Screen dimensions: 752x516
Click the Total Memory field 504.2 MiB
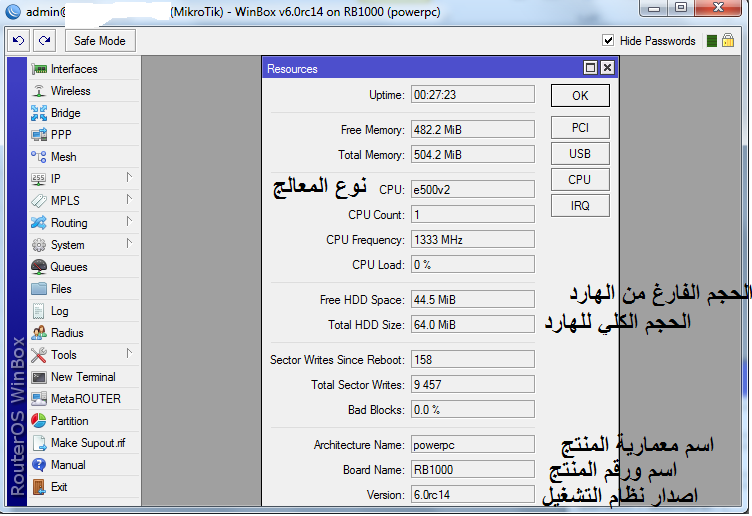[473, 154]
